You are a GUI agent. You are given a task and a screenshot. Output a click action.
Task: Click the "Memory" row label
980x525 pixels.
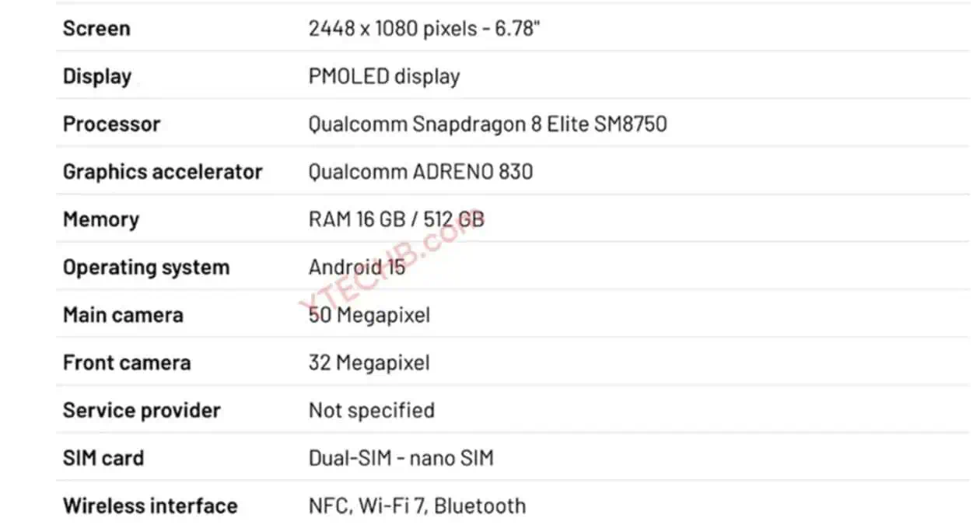pos(100,219)
